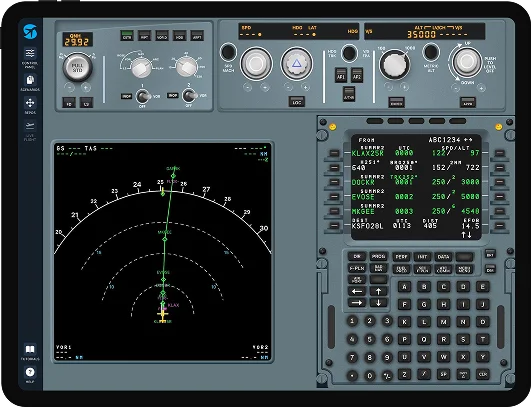Decrease QNH with minus stepper under baro knob

click(x=69, y=88)
